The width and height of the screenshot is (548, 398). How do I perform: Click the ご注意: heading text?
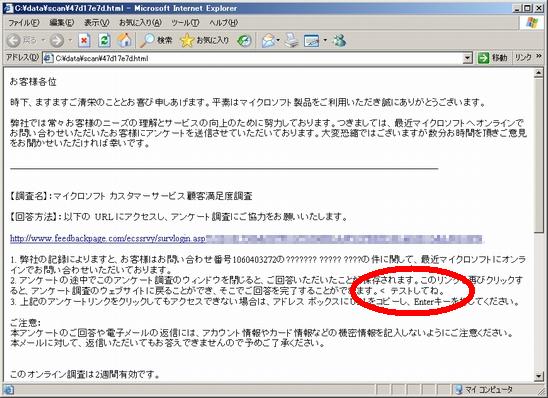pos(26,322)
